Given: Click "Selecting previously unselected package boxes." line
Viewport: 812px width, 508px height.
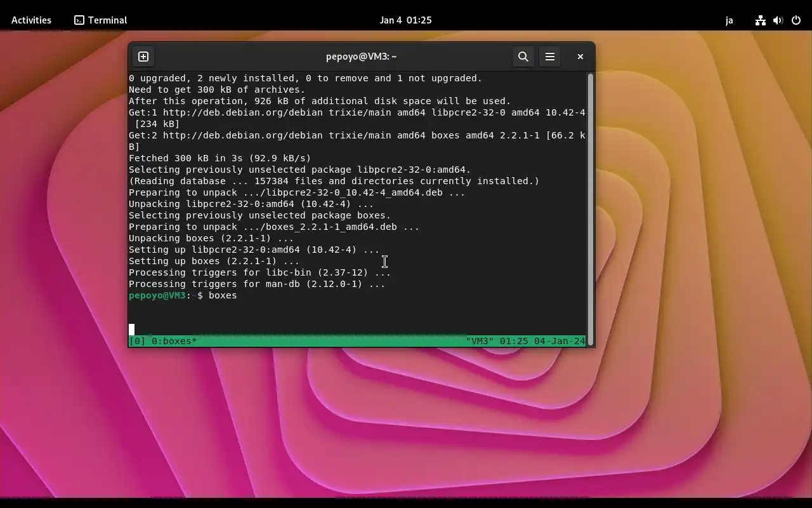Looking at the screenshot, I should coord(260,216).
